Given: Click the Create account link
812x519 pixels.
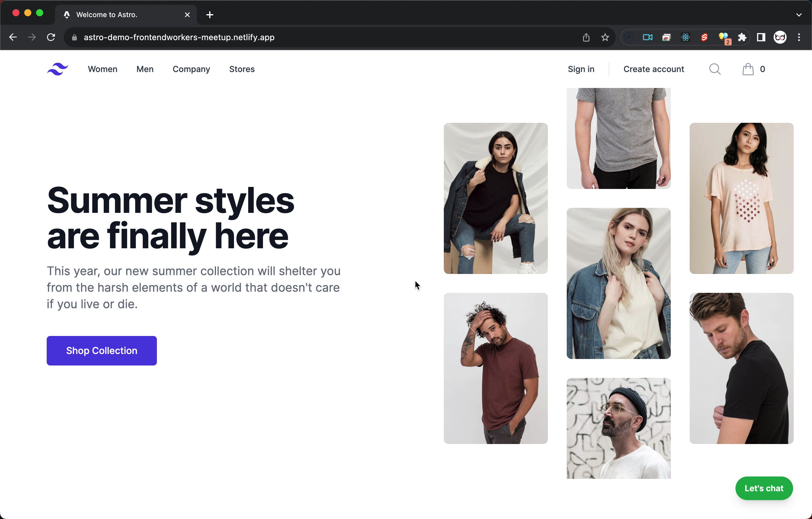Looking at the screenshot, I should tap(654, 69).
